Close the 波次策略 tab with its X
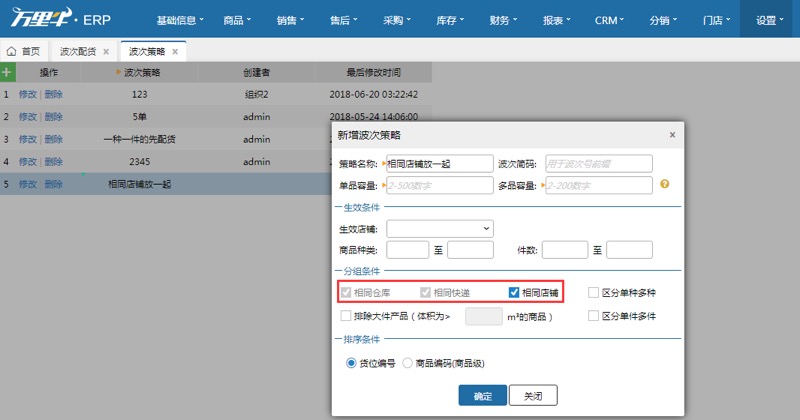This screenshot has height=420, width=800. point(175,52)
